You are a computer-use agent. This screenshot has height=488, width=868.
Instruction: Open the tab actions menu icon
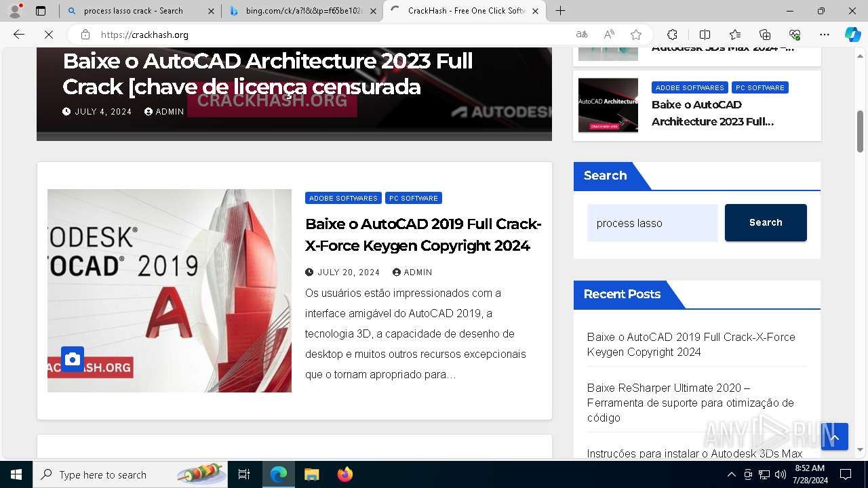click(x=41, y=11)
